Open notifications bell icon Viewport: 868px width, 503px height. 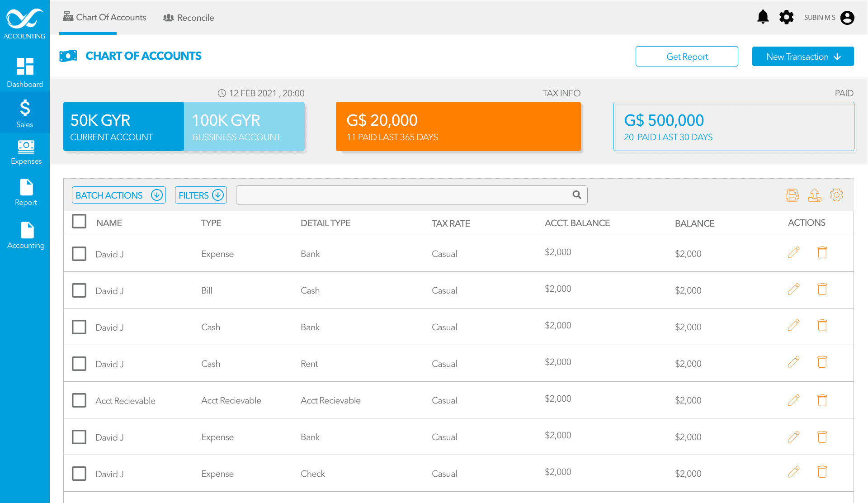[763, 17]
